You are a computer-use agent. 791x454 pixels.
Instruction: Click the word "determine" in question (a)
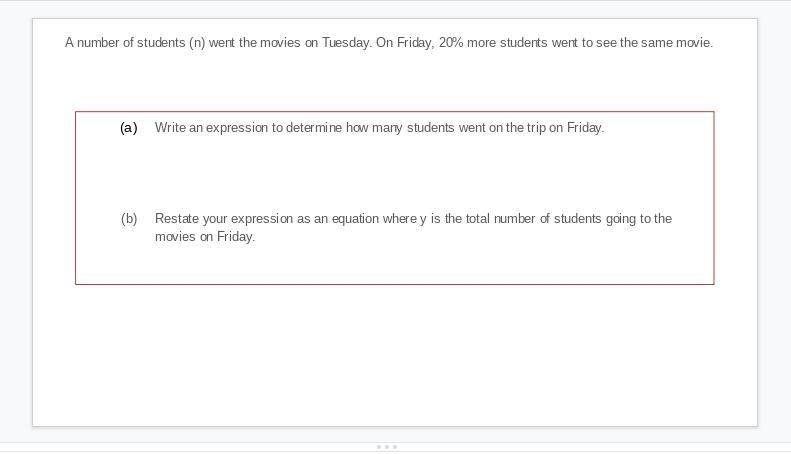point(314,128)
